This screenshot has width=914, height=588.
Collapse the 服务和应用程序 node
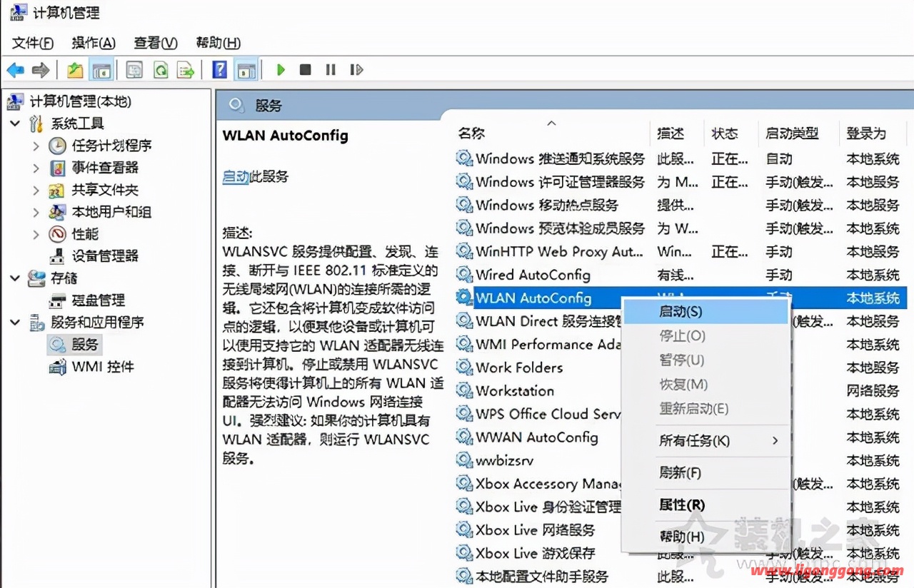[15, 323]
